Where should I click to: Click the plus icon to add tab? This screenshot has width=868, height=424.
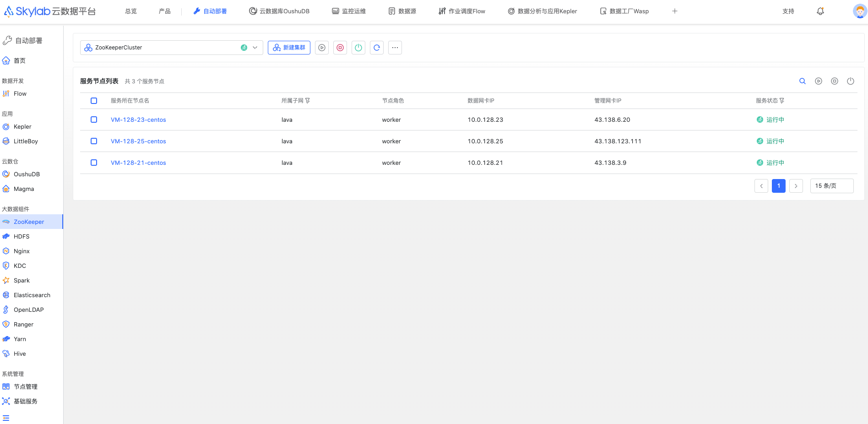(x=675, y=11)
